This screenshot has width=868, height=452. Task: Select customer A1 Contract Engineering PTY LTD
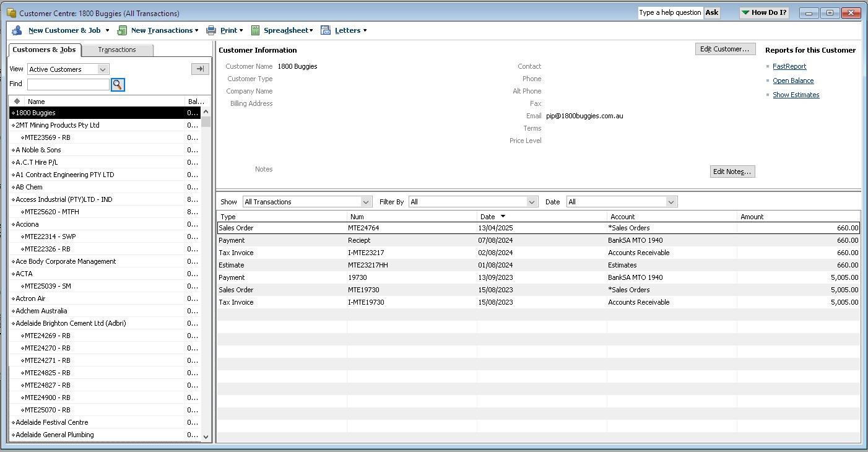(x=105, y=175)
